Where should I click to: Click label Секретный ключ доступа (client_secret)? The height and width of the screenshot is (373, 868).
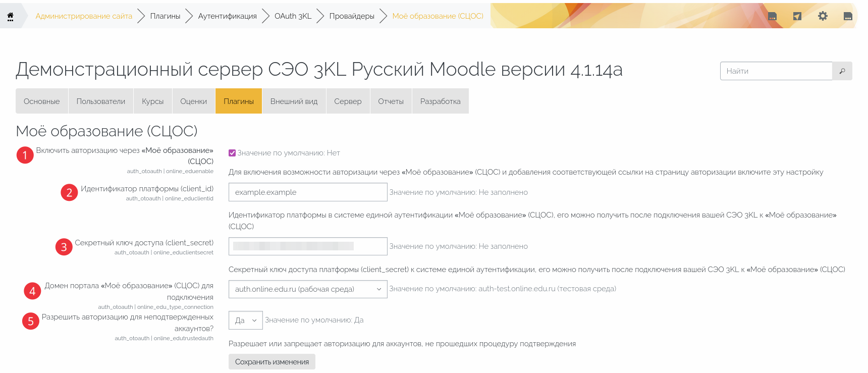(x=144, y=243)
